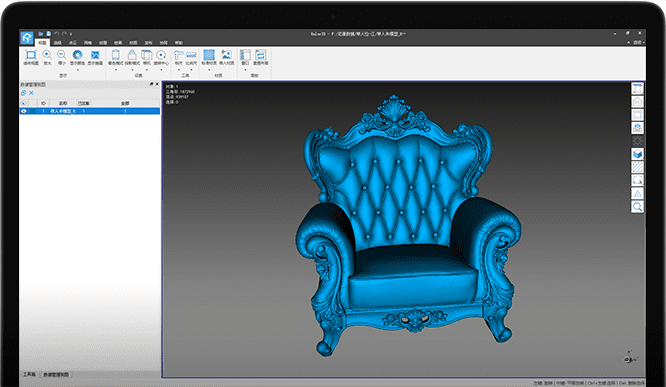Screen dimensions: 666x387
Task: Click the loaded (已加载) column header
Action: coord(84,103)
